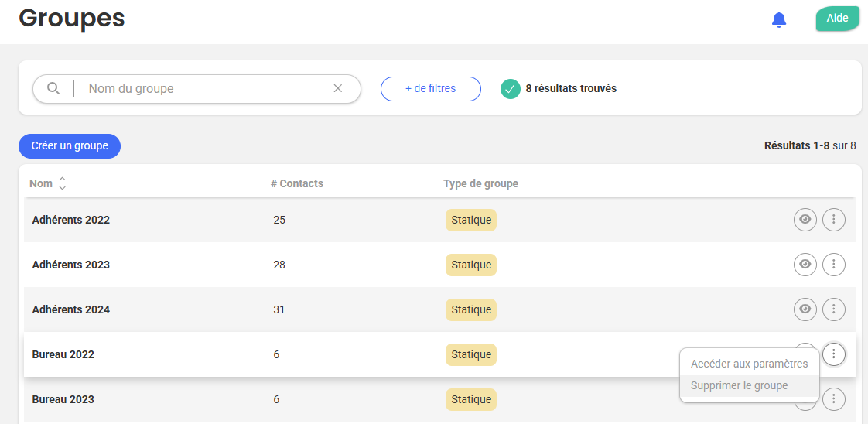This screenshot has width=868, height=424.
Task: Open the options menu for Adhérents 2022
Action: 833,220
